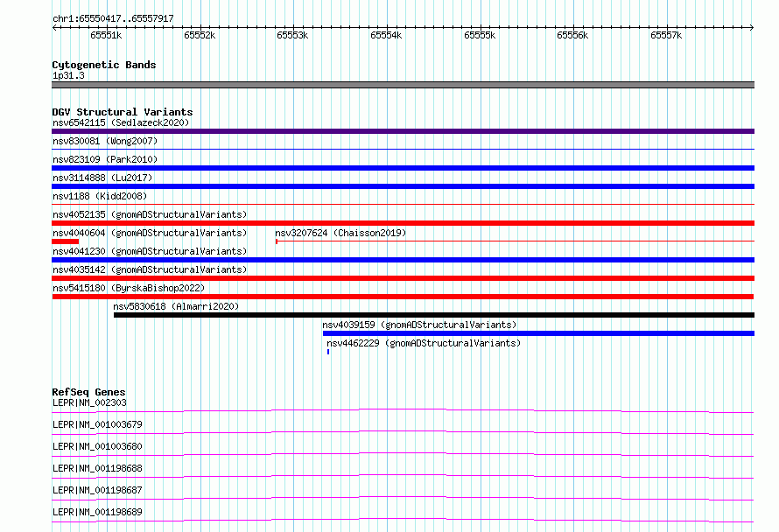Screen dimensions: 779x532
Task: Click the nsv5830618 (Almarri2020) label
Action: coord(176,306)
